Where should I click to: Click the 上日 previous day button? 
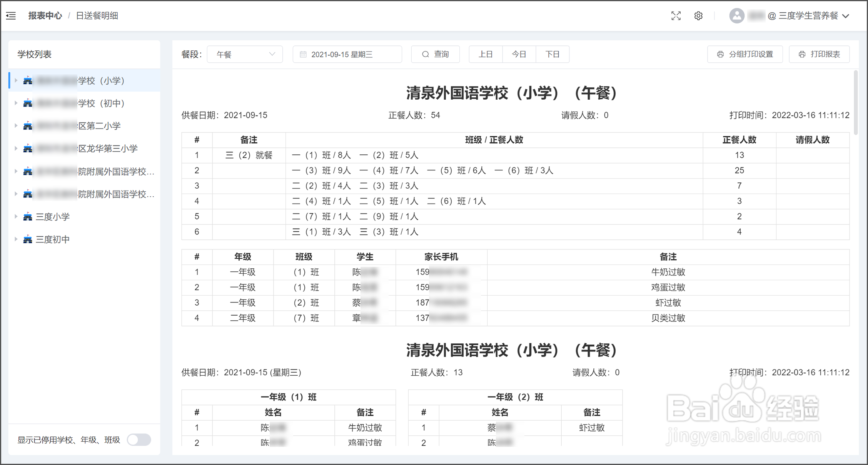coord(486,54)
